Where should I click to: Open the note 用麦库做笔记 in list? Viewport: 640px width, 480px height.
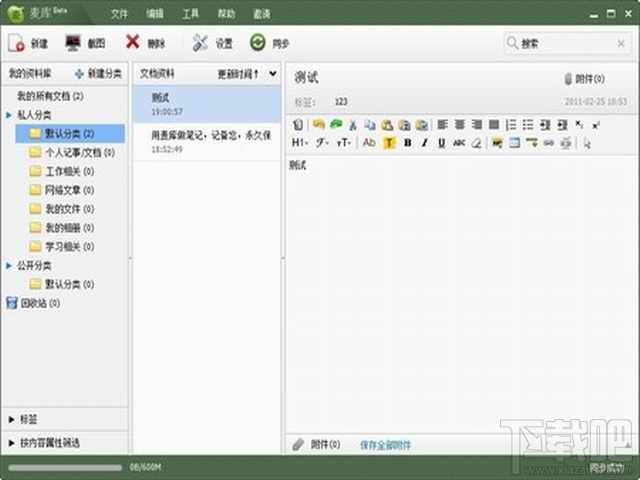[207, 141]
